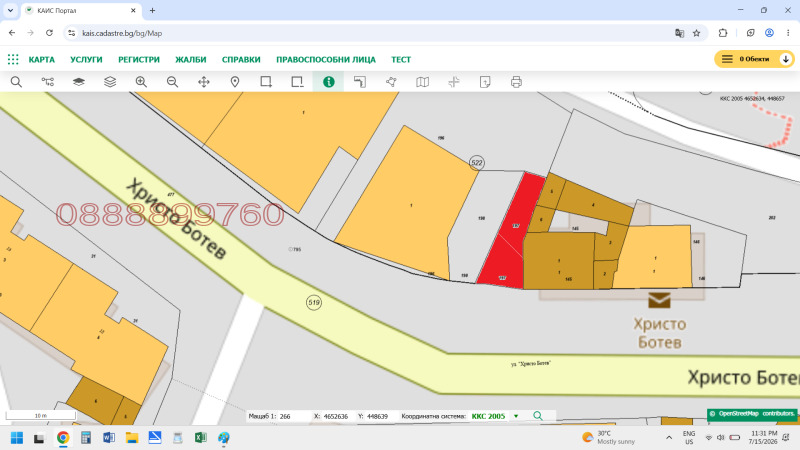Click the post office envelope marker
The height and width of the screenshot is (450, 800).
click(x=659, y=300)
